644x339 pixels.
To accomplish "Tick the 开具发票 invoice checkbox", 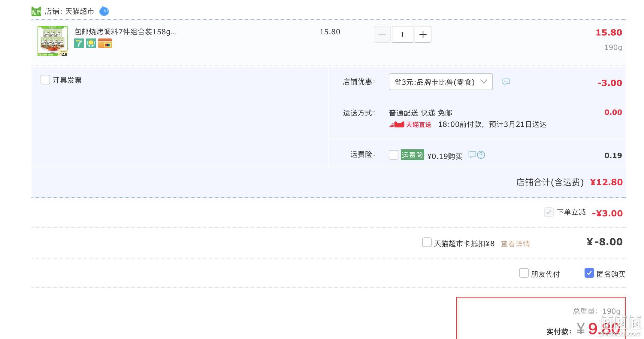I will point(45,80).
